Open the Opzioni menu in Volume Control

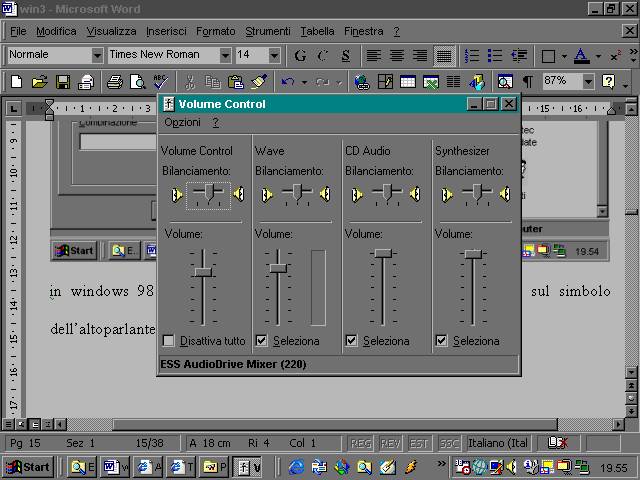(182, 122)
